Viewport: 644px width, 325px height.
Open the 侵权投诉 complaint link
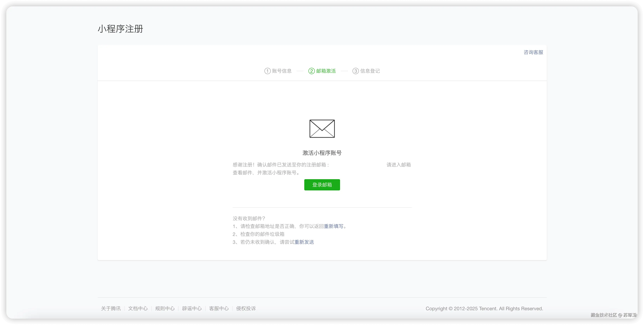click(x=246, y=308)
